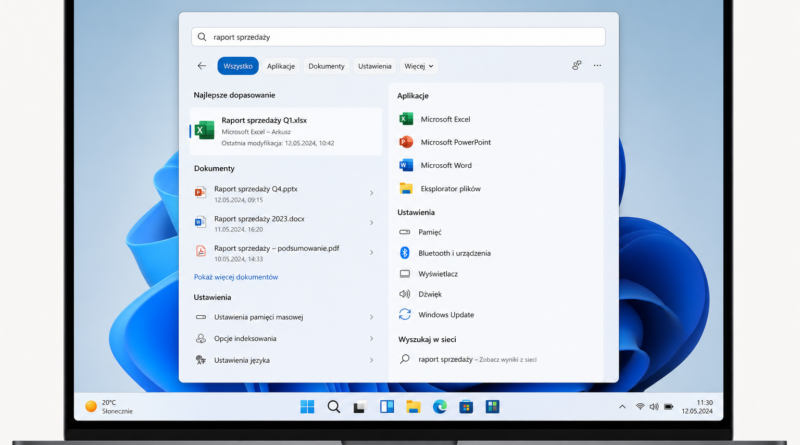This screenshot has height=445, width=800.
Task: Click PowerPoint file icon for Q4.pptx
Action: (x=200, y=192)
